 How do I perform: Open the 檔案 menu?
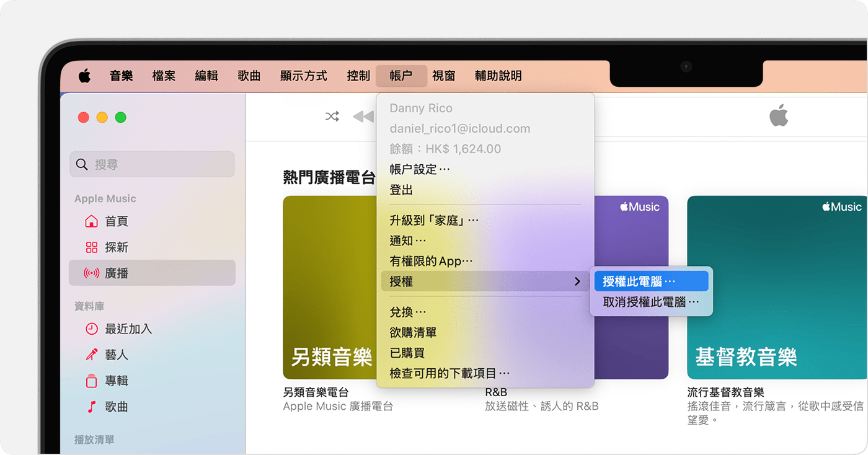coord(164,76)
